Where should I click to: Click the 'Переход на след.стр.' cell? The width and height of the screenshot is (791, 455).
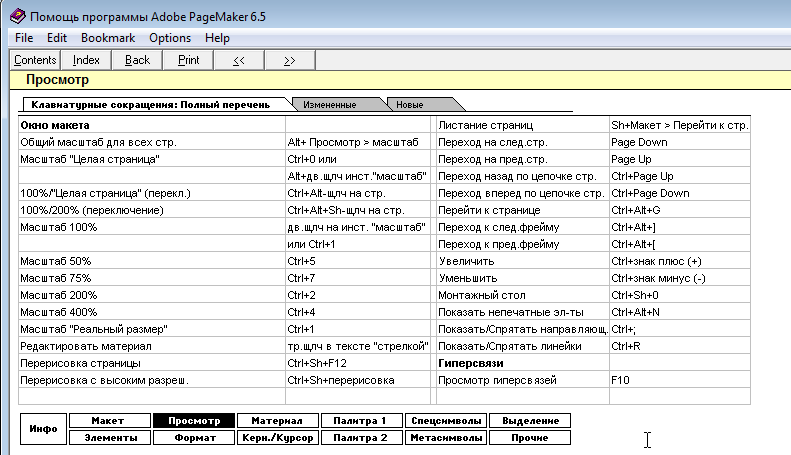(x=523, y=142)
